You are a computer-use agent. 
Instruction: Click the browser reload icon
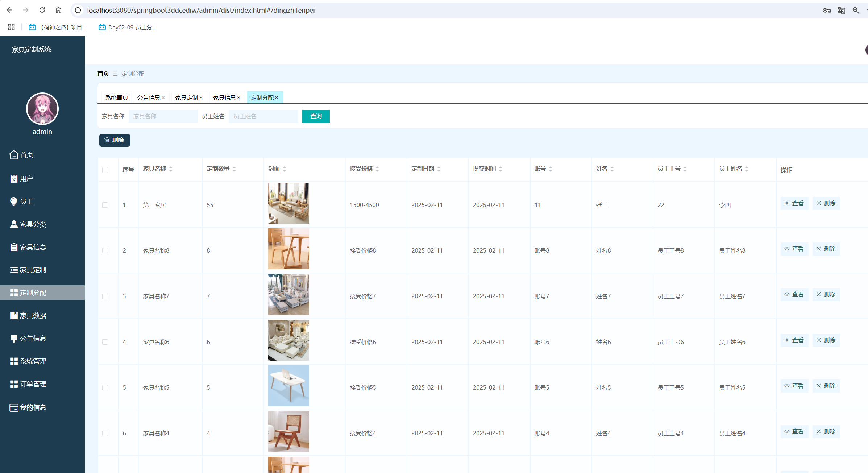(42, 10)
